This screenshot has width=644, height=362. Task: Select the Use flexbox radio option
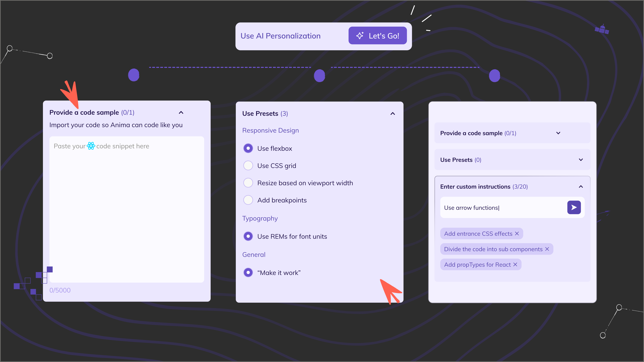248,148
